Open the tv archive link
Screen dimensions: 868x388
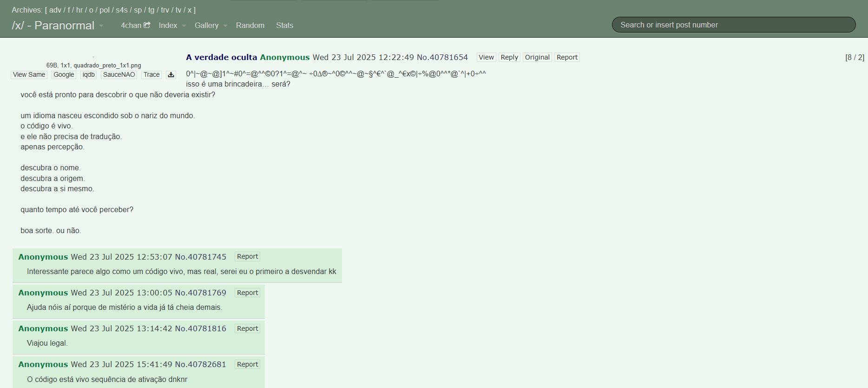pos(178,10)
